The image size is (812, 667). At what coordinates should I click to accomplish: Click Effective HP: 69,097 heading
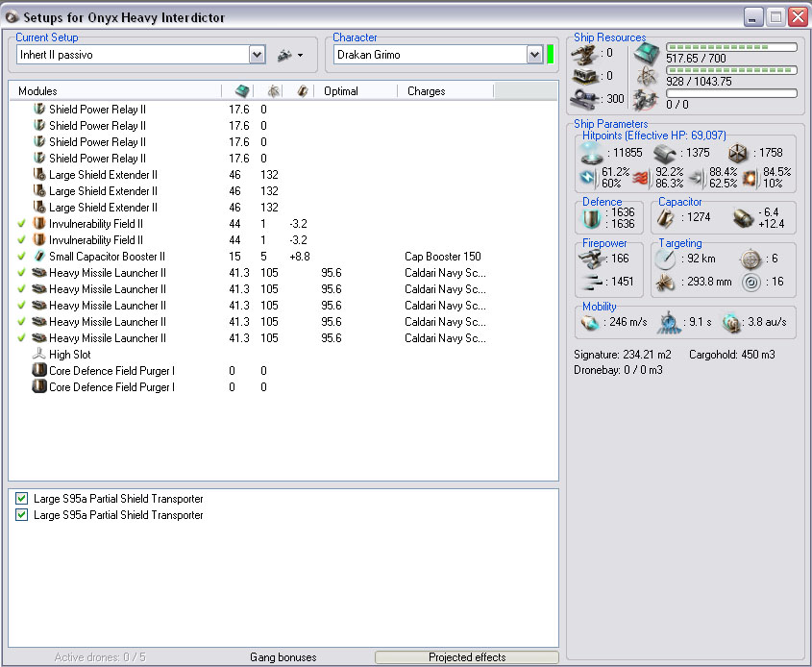(x=676, y=136)
